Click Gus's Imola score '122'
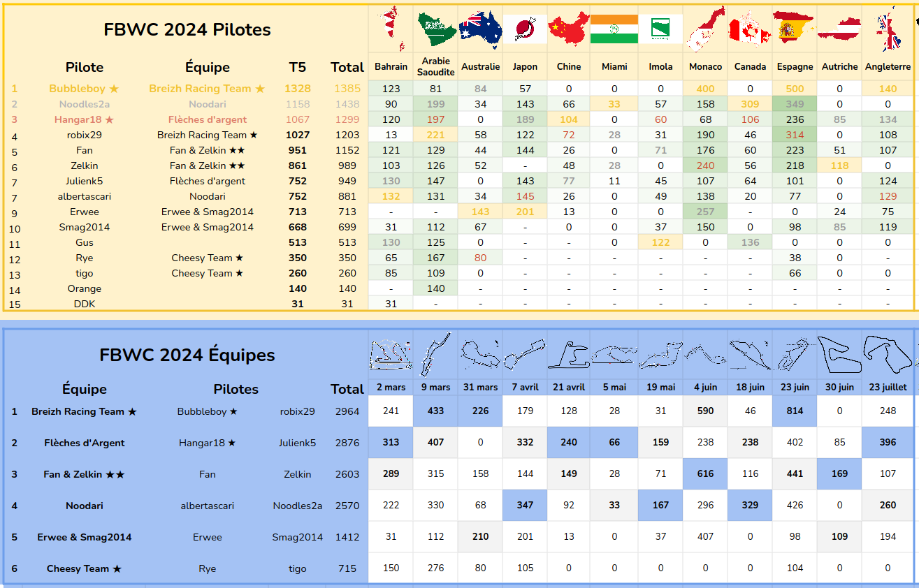 pyautogui.click(x=660, y=242)
